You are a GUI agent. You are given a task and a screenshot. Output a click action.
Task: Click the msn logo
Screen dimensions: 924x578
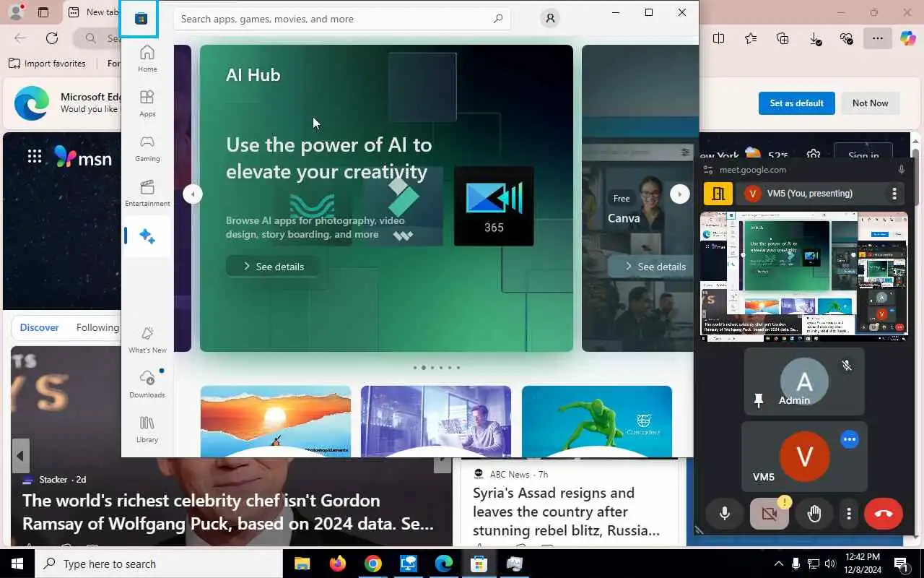click(x=83, y=157)
